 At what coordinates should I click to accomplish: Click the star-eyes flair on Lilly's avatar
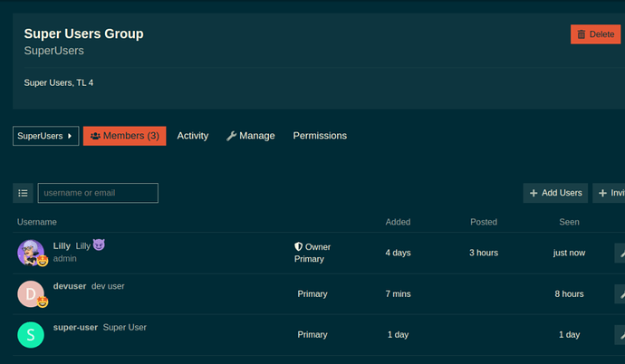[x=43, y=261]
